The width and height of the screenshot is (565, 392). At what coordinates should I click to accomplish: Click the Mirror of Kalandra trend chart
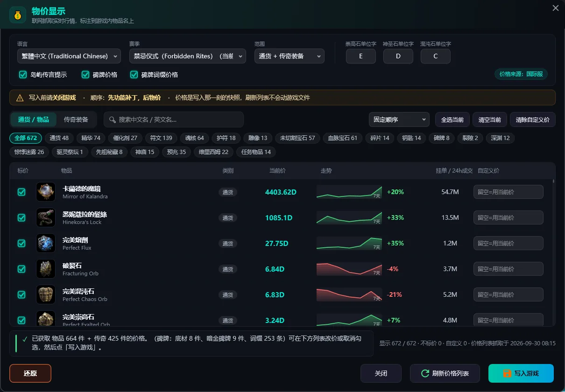pos(349,192)
